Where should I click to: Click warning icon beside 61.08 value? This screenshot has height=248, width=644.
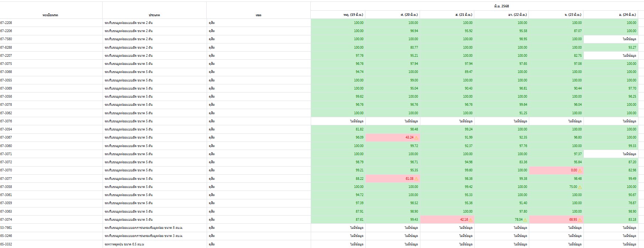(x=416, y=179)
